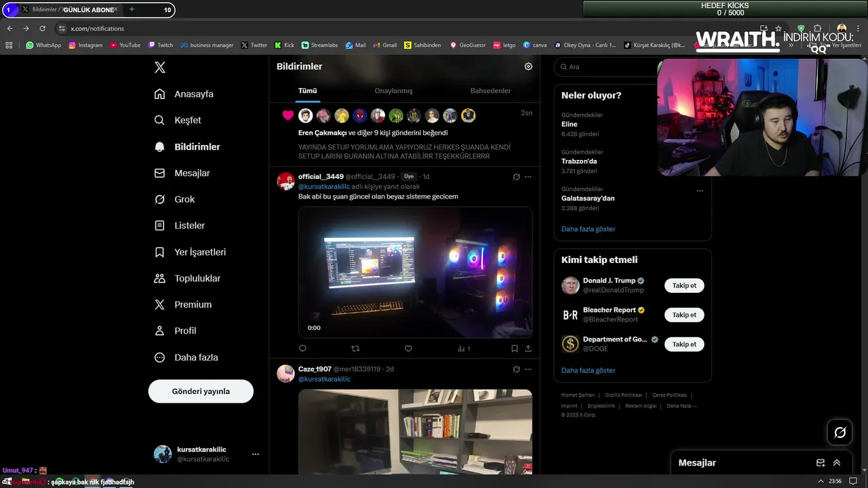Screen dimensions: 868x488
Task: Click floating Grok button at bottom right
Action: click(x=840, y=432)
